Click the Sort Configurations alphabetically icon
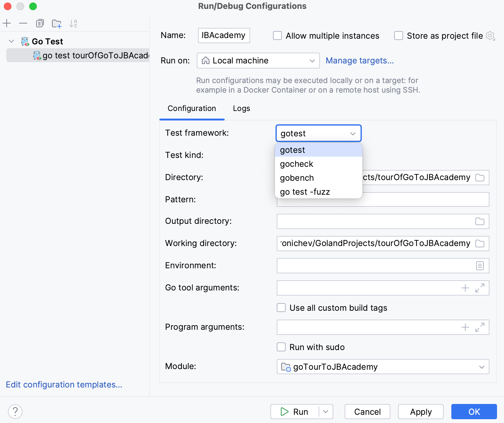 73,23
